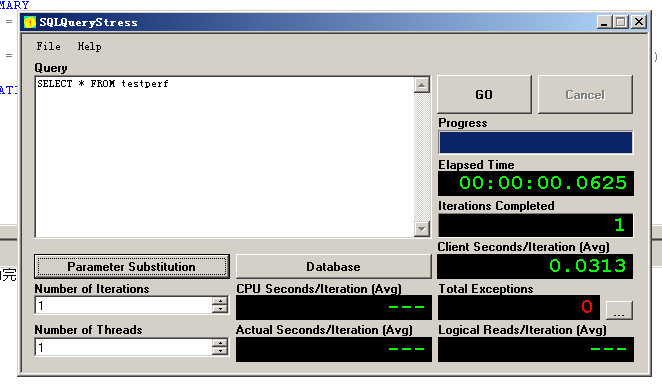Screen dimensions: 662x387
Task: Open the File menu
Action: (48, 46)
